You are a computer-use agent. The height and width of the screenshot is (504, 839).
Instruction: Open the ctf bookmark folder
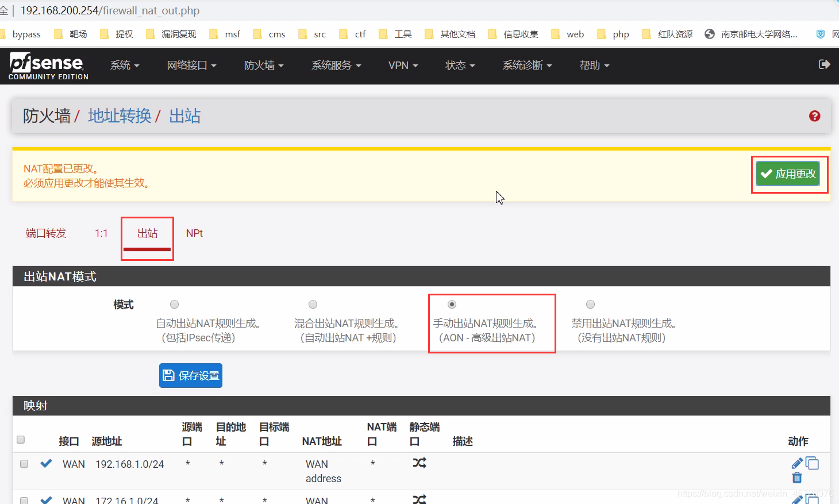point(352,34)
